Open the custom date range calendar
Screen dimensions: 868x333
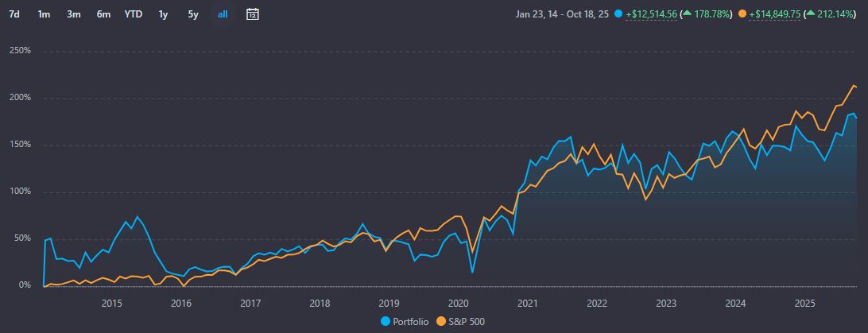[x=253, y=14]
